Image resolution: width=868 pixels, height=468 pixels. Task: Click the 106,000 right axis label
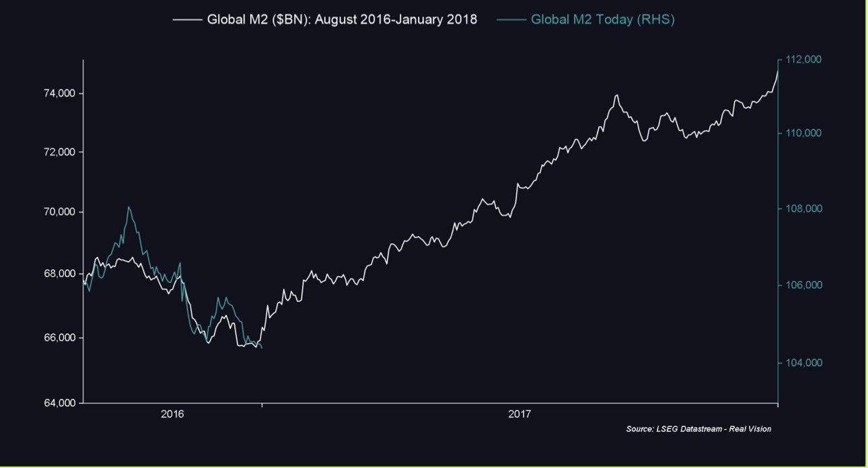pos(804,285)
